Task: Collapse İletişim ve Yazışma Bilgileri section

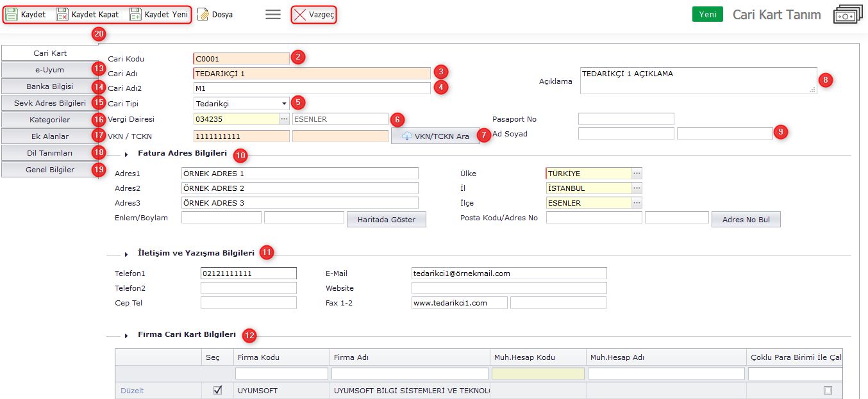Action: pyautogui.click(x=126, y=254)
